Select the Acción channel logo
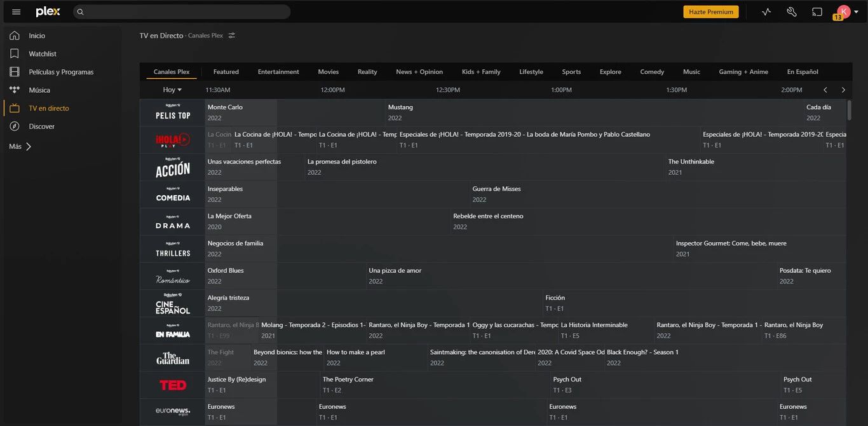 173,167
